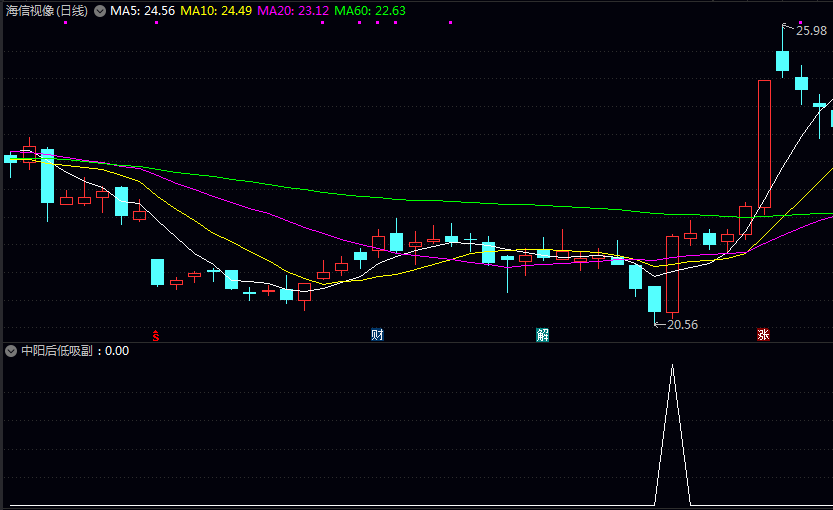
Task: Click the 解 event marker icon
Action: [x=542, y=335]
